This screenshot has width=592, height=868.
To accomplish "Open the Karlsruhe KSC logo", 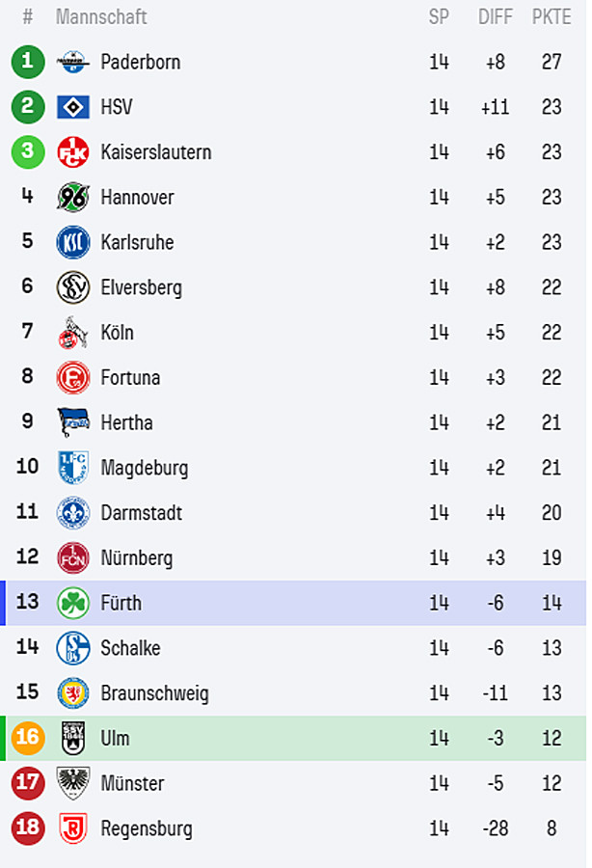I will (x=73, y=242).
